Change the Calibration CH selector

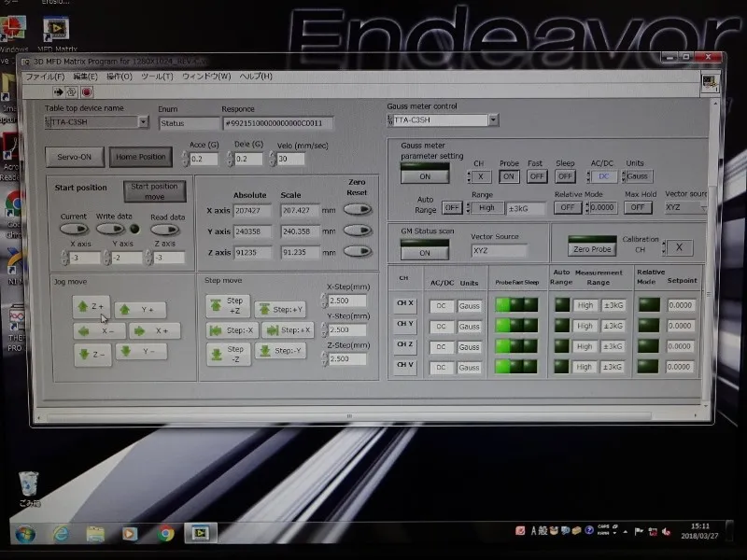pyautogui.click(x=678, y=247)
